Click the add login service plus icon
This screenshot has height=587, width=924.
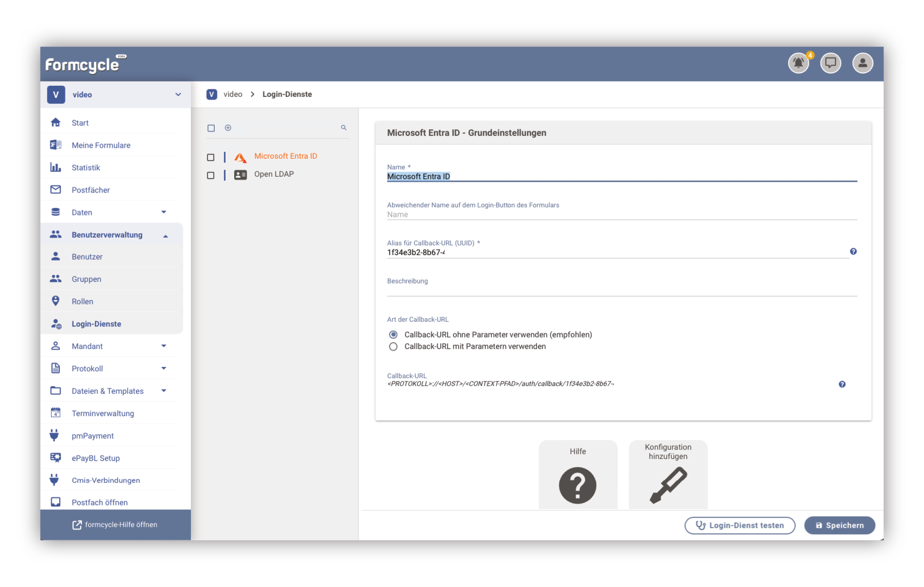click(228, 128)
